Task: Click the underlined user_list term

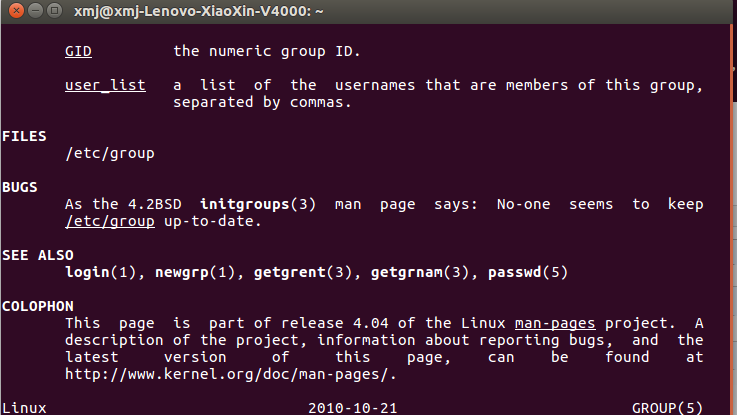Action: 105,85
